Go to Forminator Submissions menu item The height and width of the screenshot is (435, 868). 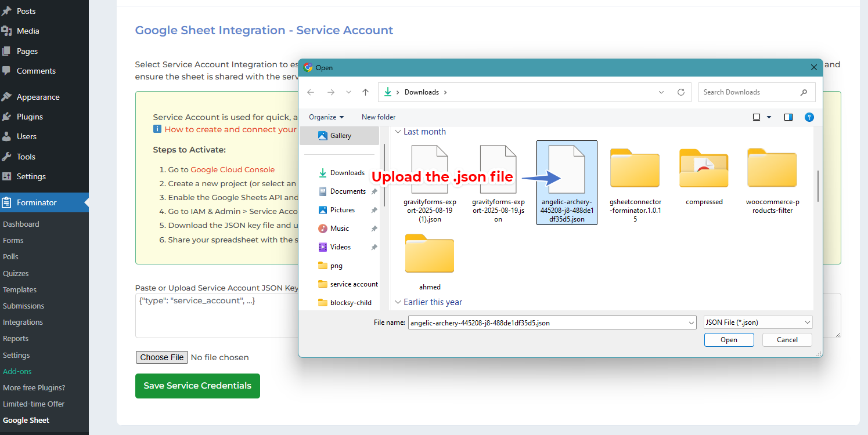(23, 306)
